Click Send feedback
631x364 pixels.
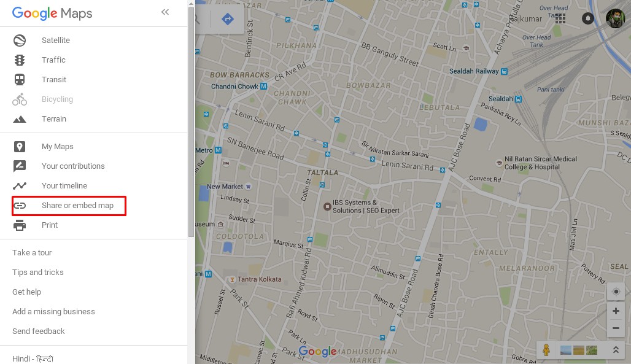38,331
